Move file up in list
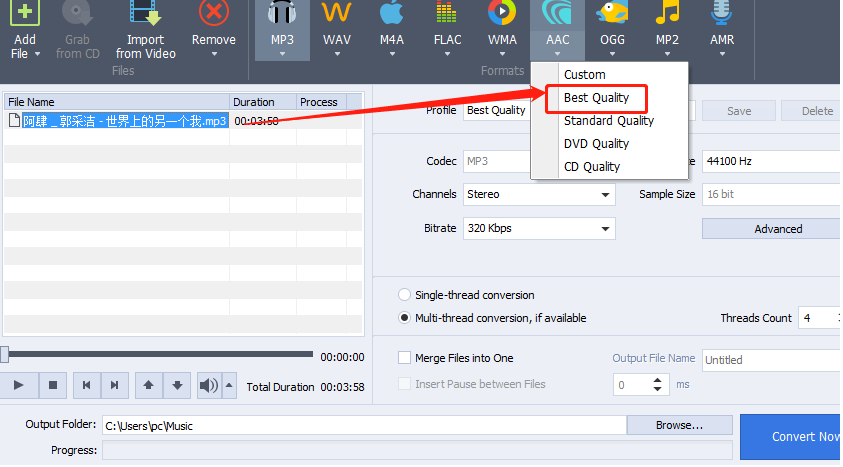This screenshot has width=843, height=467. [x=149, y=385]
